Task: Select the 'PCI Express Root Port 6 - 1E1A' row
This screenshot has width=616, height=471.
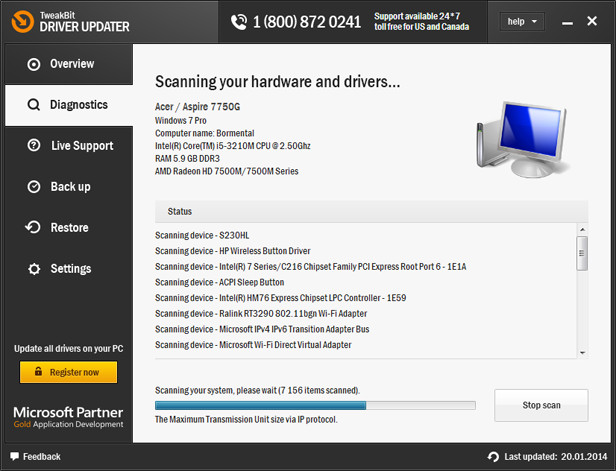Action: (365, 267)
